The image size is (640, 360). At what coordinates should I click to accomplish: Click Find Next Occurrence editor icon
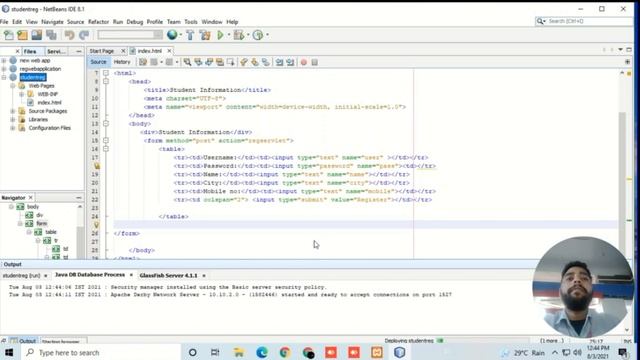(x=209, y=62)
